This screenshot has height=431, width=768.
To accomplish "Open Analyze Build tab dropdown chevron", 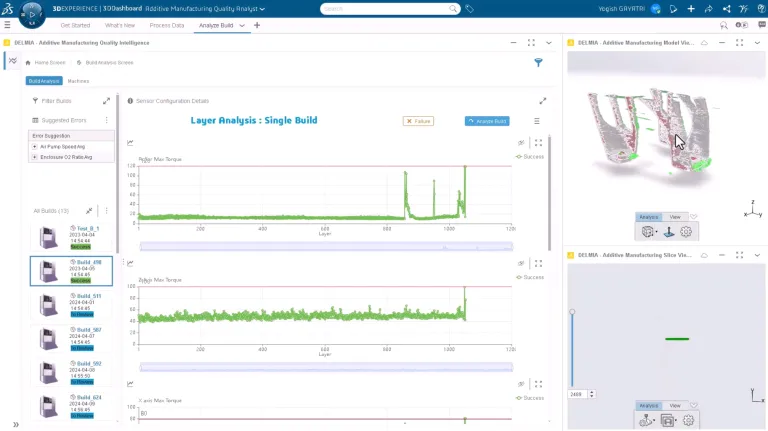I will [x=242, y=25].
